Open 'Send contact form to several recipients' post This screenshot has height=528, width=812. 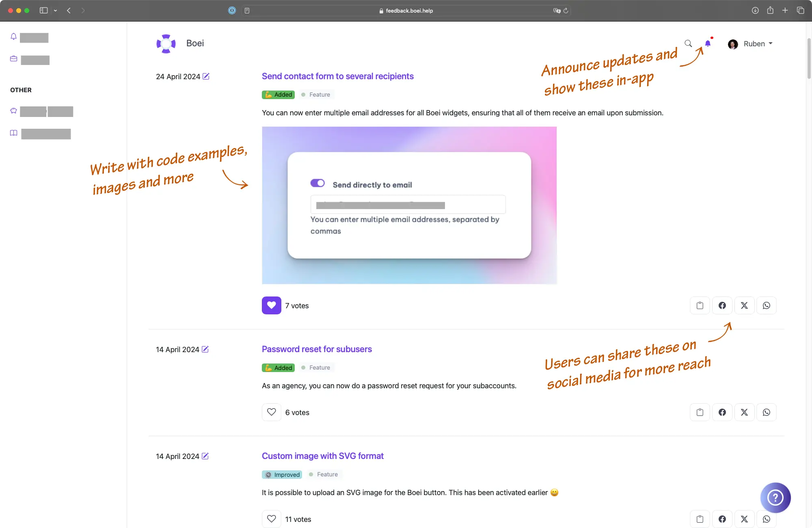(337, 76)
